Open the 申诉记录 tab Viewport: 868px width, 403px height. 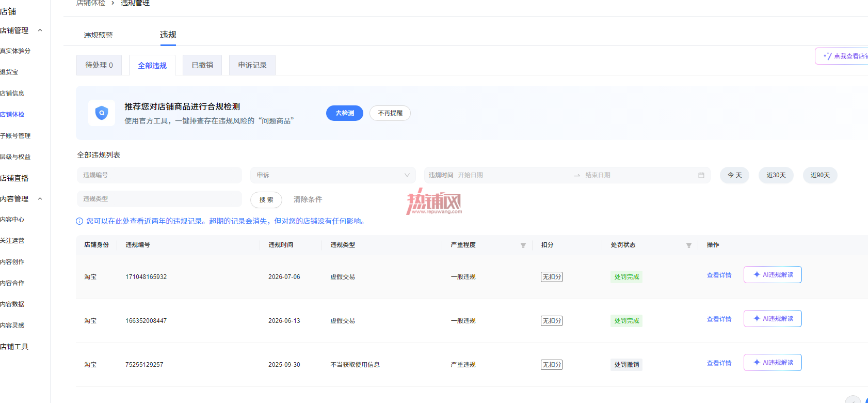(252, 65)
